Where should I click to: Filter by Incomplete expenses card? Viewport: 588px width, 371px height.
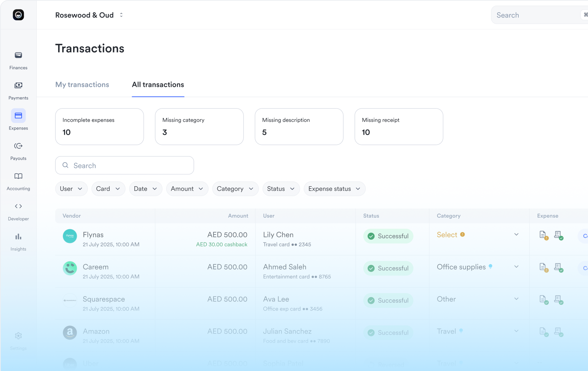pos(99,127)
